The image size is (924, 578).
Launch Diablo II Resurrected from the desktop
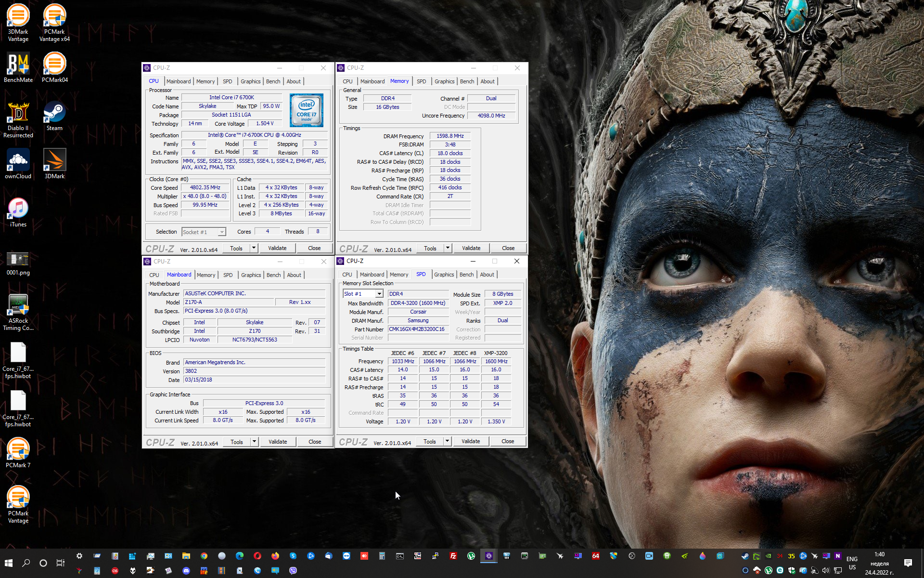pos(18,119)
